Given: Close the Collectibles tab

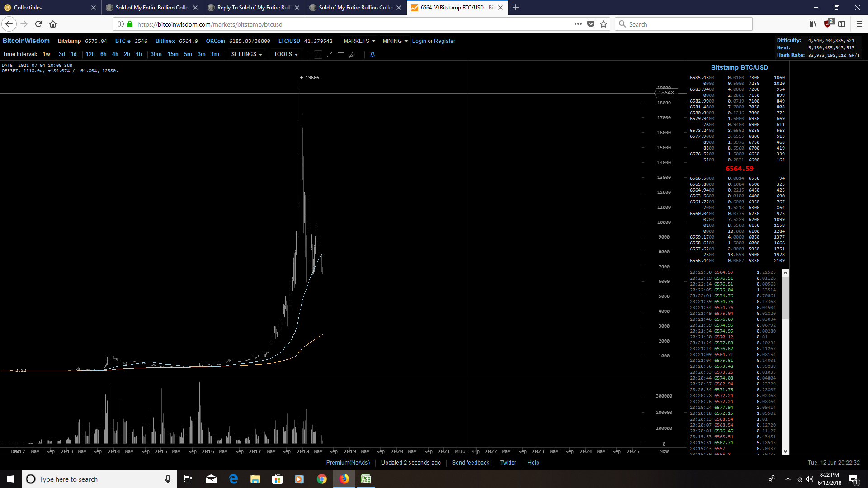Looking at the screenshot, I should pos(94,8).
